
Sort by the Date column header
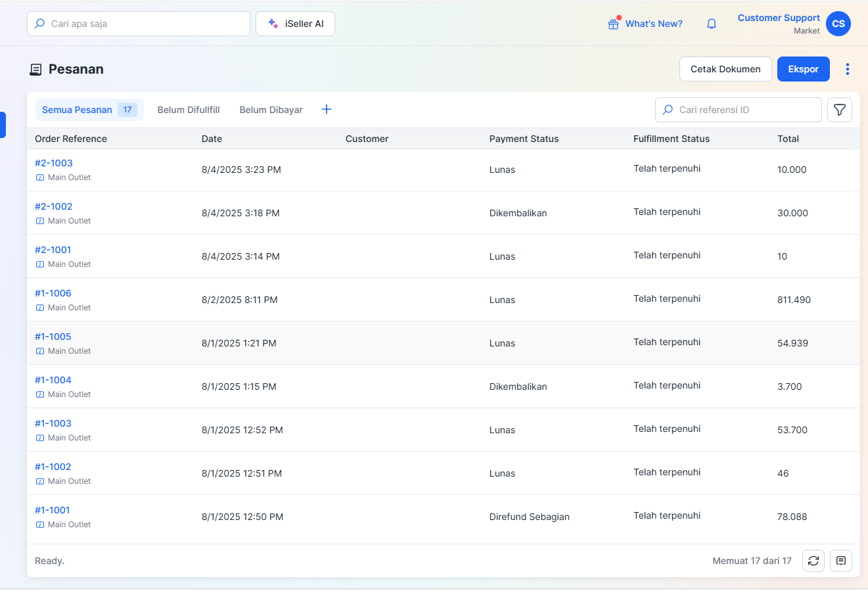pos(212,139)
